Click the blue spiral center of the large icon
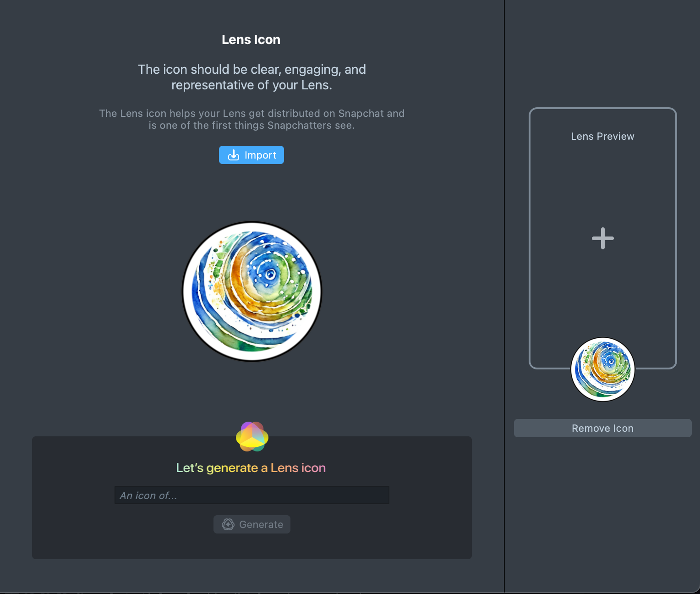This screenshot has height=594, width=700. coord(270,275)
